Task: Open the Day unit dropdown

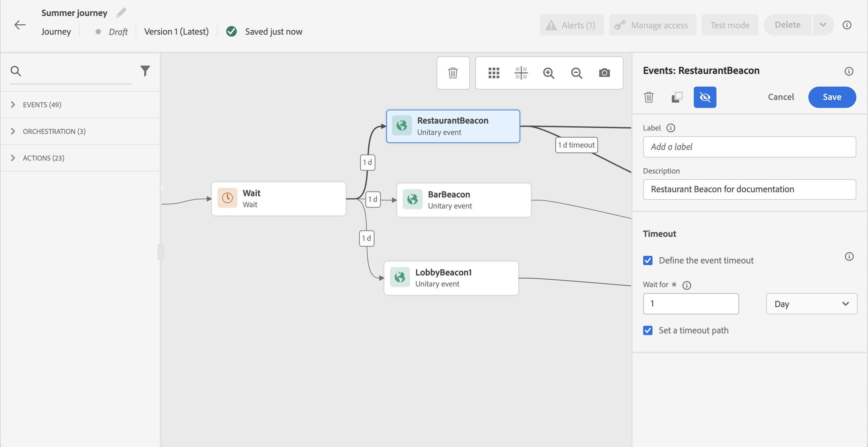Action: point(811,304)
